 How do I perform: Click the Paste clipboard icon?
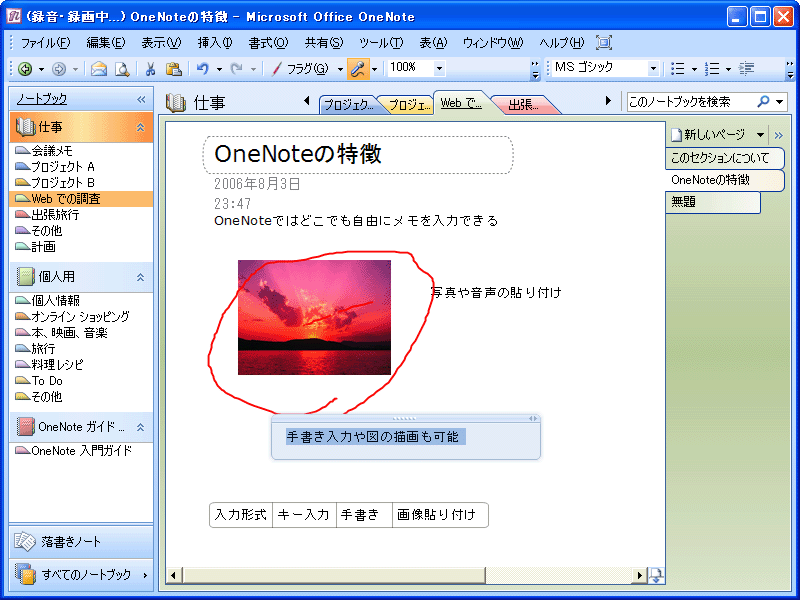pos(174,69)
